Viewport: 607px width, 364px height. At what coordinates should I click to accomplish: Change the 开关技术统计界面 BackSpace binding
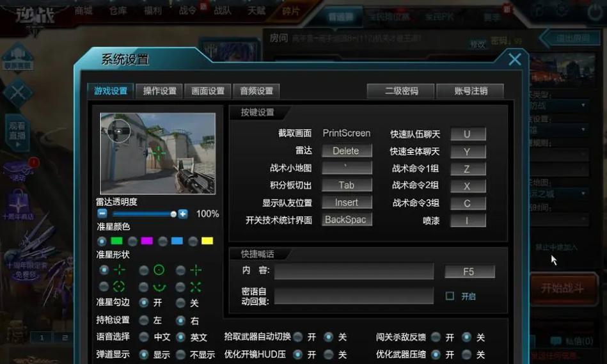pyautogui.click(x=347, y=219)
